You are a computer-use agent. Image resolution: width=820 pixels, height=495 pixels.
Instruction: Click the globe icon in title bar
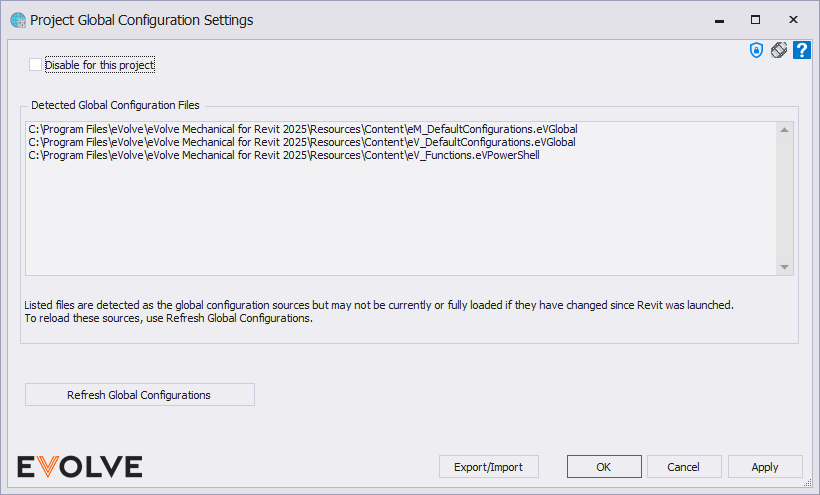tap(18, 20)
